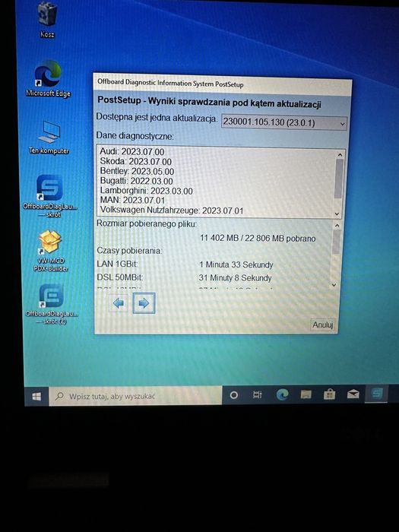Select Volkswagen Nutzfahrzeuge: 2023.07.01 row
This screenshot has width=399, height=532.
click(x=172, y=211)
